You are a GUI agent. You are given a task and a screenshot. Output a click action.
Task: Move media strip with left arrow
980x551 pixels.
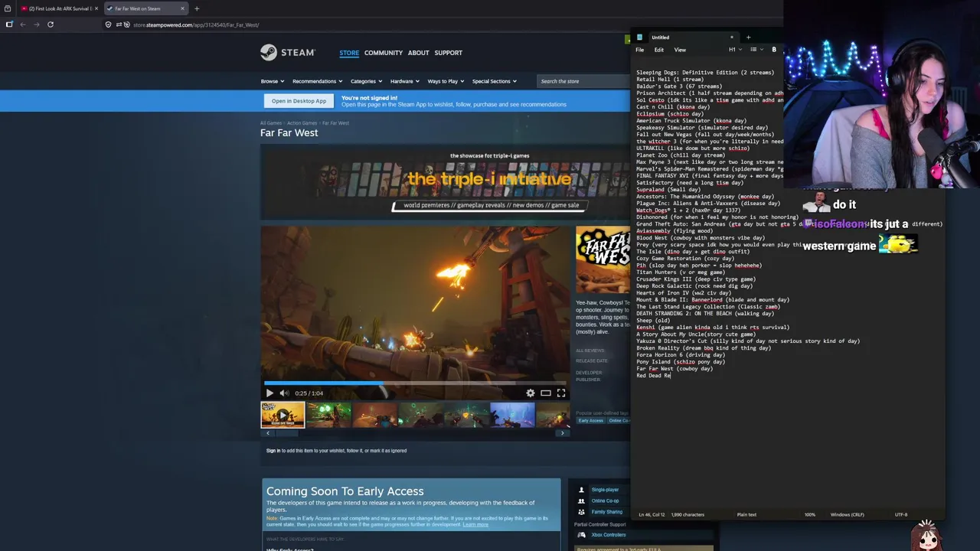pyautogui.click(x=267, y=433)
